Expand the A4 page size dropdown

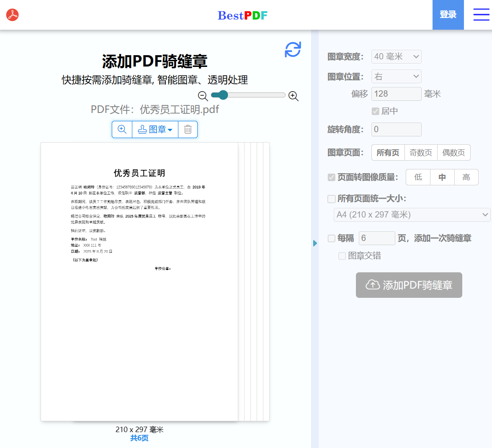click(x=412, y=215)
